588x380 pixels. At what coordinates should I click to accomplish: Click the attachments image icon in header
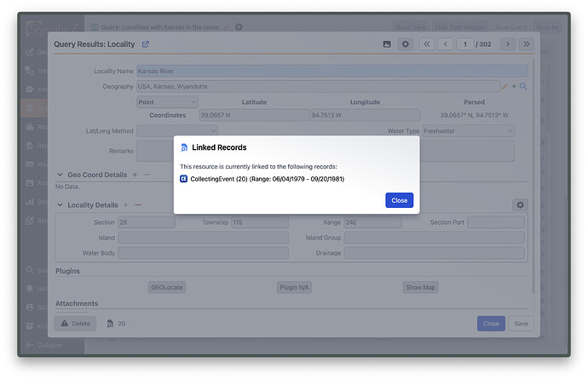coord(386,43)
